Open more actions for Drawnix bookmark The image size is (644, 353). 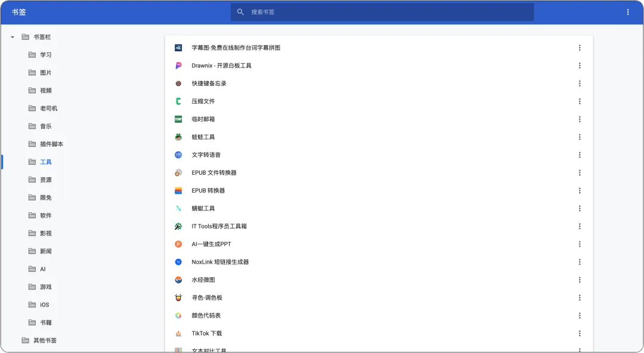[580, 66]
